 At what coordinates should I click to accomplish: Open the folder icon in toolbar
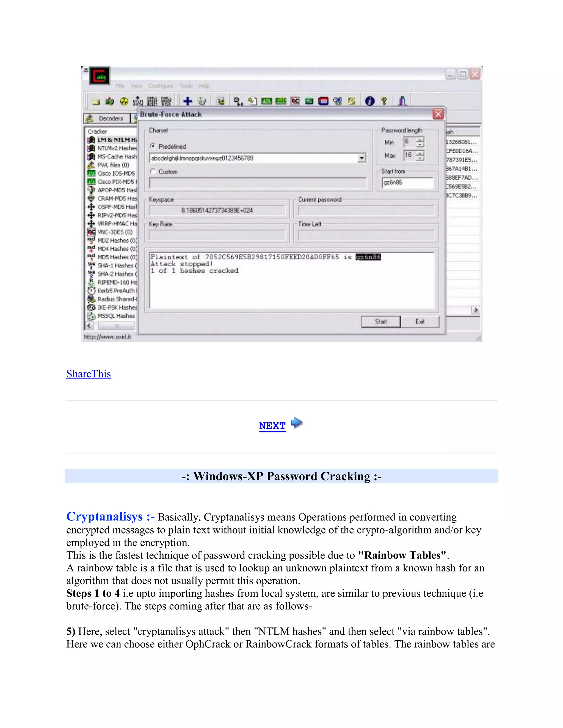96,101
